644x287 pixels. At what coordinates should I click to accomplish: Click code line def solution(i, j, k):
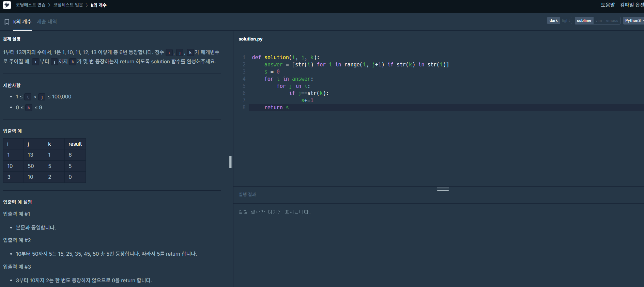click(x=286, y=57)
